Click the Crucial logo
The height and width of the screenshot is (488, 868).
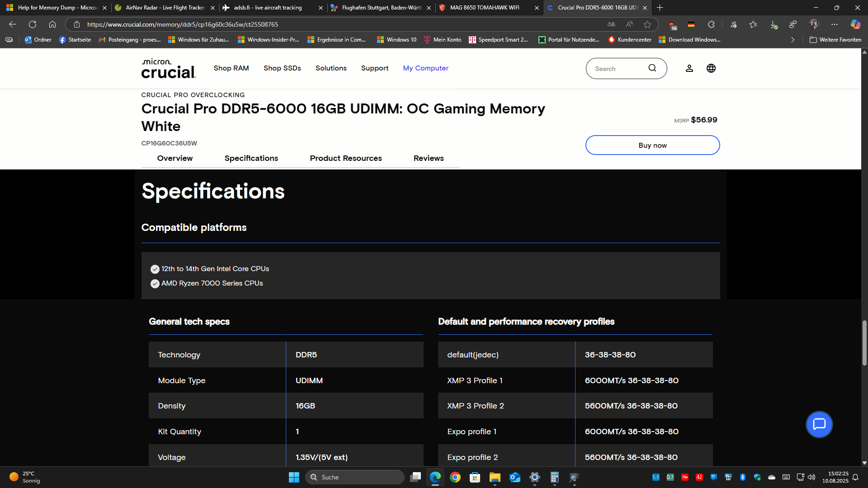[169, 68]
